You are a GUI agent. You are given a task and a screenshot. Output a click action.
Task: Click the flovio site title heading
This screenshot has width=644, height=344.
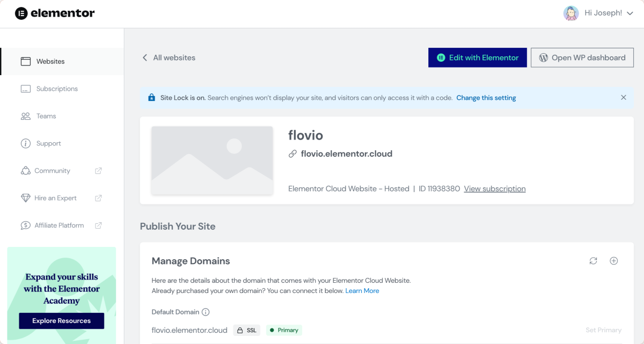click(x=306, y=135)
